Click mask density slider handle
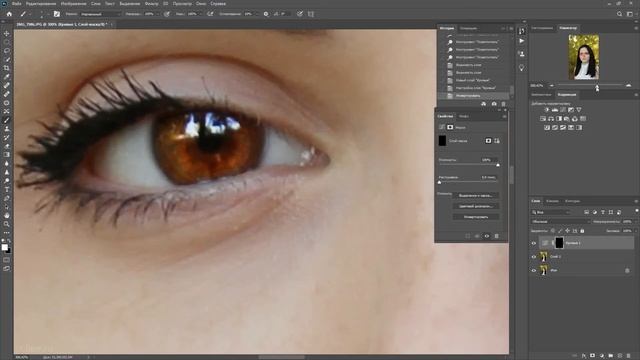 tap(498, 165)
